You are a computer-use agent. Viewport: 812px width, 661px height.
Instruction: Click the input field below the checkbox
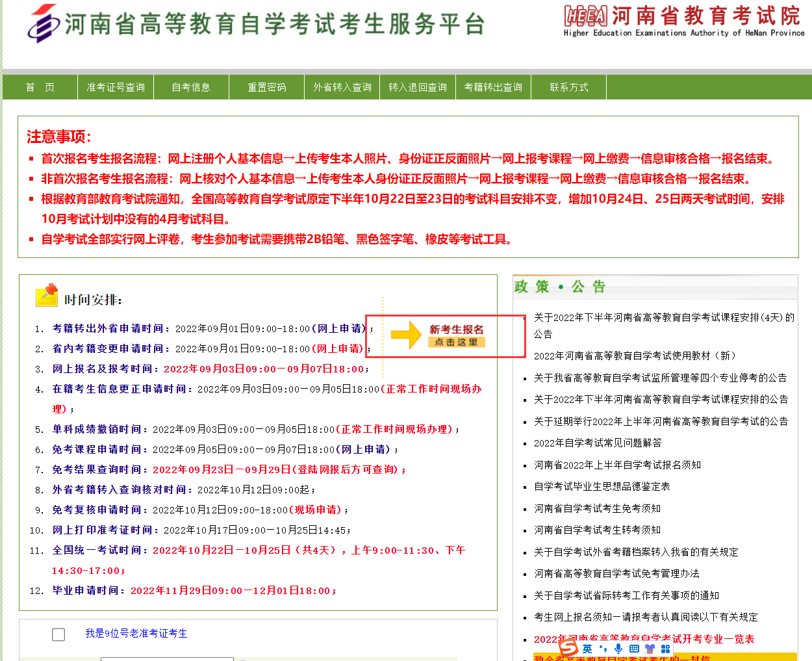(x=167, y=658)
